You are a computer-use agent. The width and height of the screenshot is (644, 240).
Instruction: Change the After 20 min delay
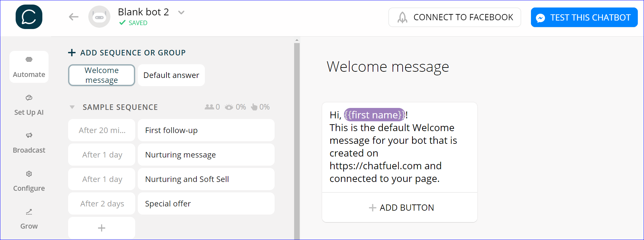point(102,130)
